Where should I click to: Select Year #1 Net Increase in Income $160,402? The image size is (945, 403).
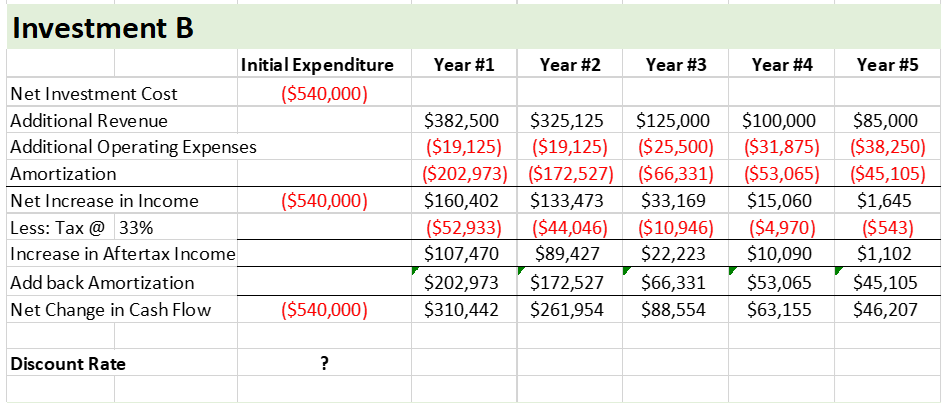[462, 201]
